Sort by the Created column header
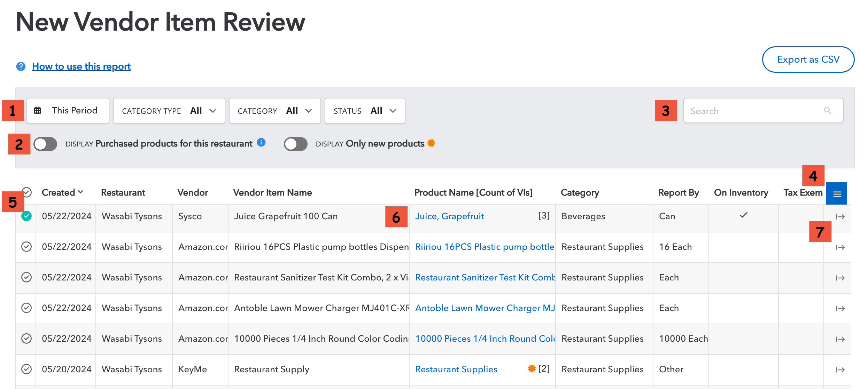Image resolution: width=868 pixels, height=389 pixels. tap(62, 192)
